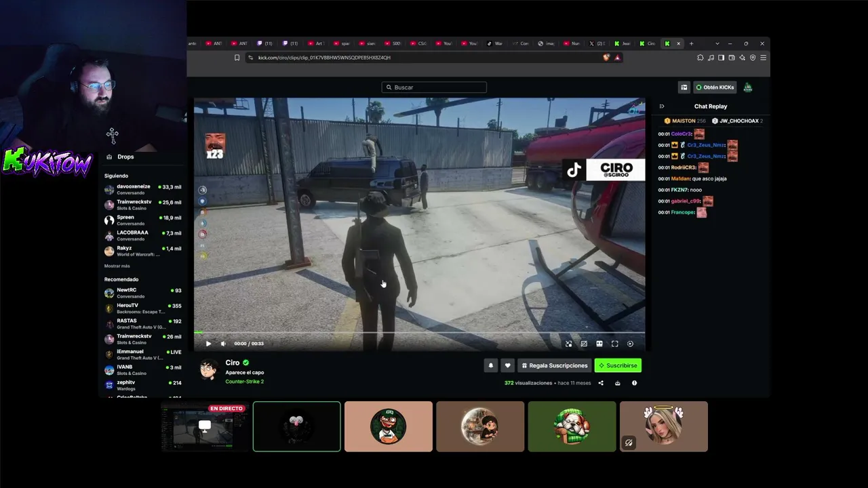Open the Counter-Strike 2 category link
The width and height of the screenshot is (868, 488).
pyautogui.click(x=244, y=382)
